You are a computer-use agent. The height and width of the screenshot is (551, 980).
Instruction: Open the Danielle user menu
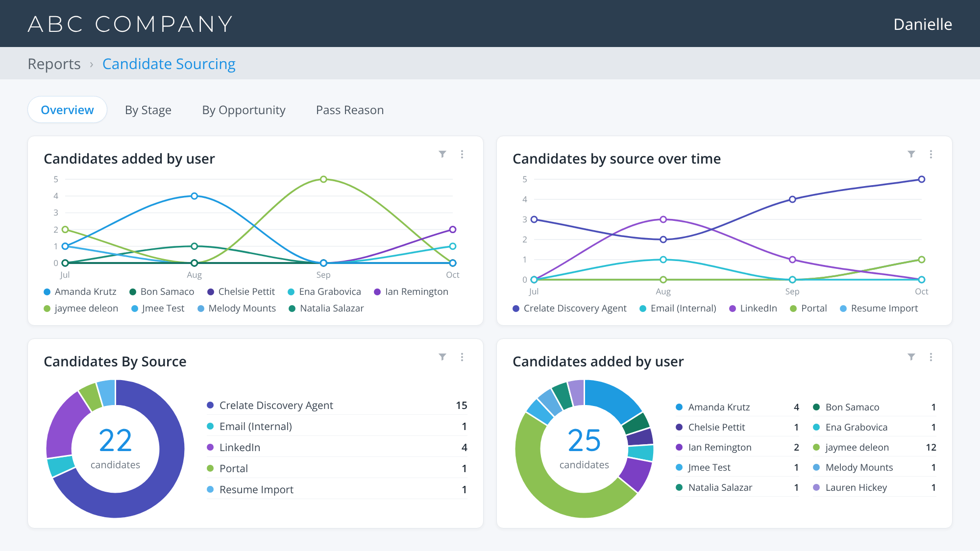pos(923,24)
